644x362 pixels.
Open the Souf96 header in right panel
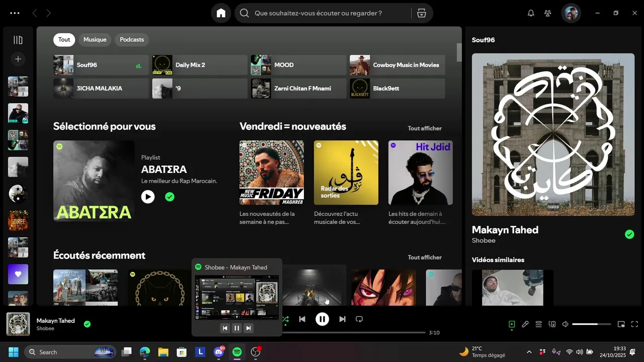pyautogui.click(x=483, y=40)
